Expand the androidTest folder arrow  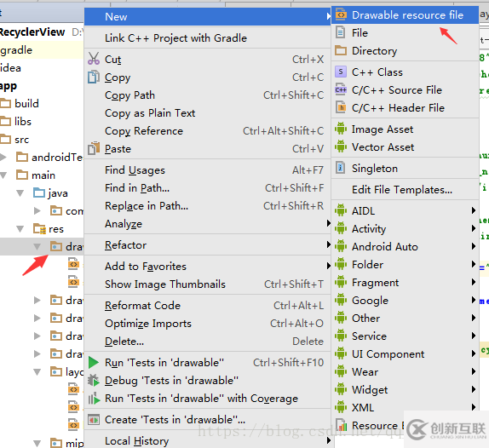(x=3, y=157)
